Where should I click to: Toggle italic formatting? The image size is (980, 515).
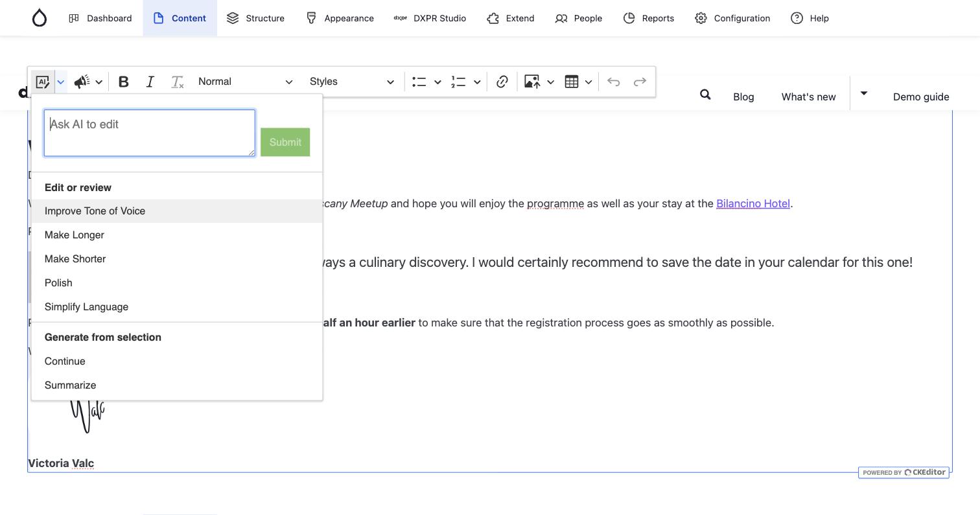[150, 82]
